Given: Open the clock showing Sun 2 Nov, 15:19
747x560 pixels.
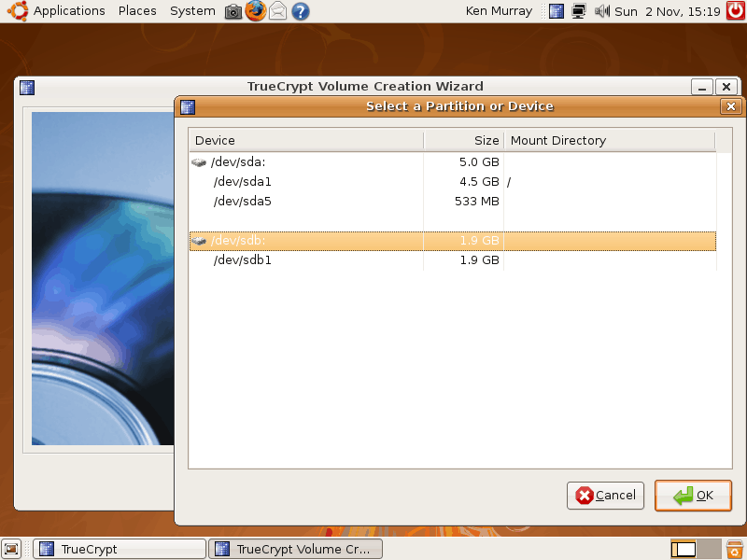Looking at the screenshot, I should 668,11.
